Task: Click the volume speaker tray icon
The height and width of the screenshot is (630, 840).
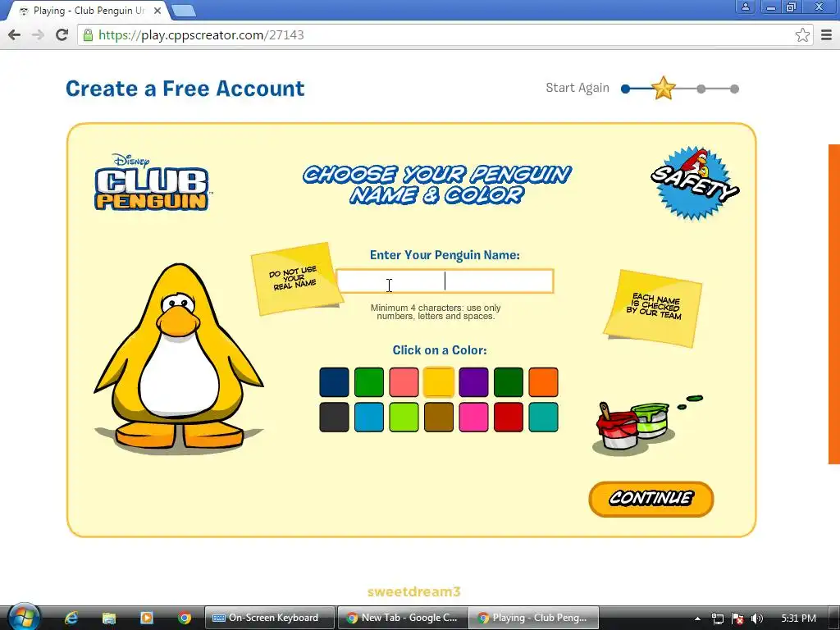Action: 757,619
